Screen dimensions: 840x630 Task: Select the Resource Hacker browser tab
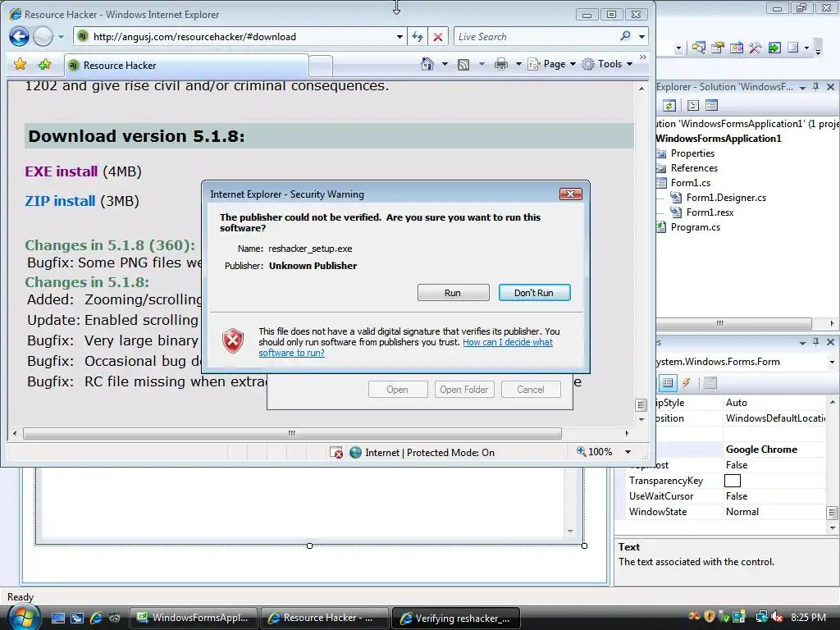[x=186, y=66]
